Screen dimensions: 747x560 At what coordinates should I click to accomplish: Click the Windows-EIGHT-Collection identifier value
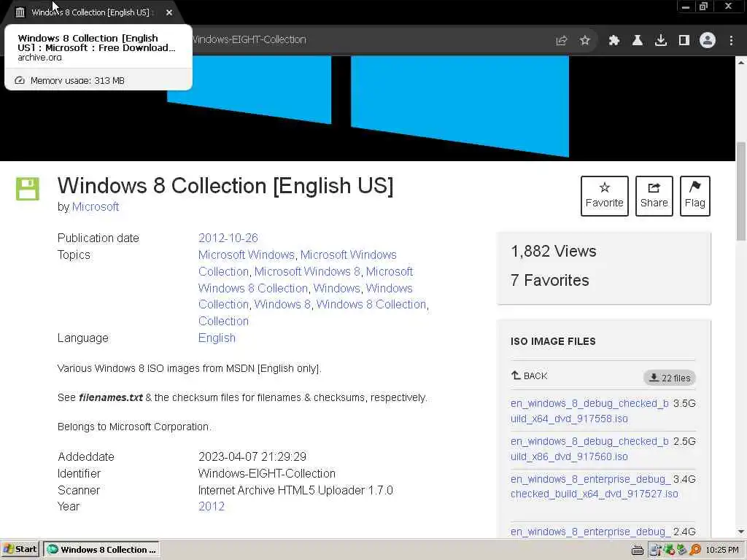(x=267, y=473)
